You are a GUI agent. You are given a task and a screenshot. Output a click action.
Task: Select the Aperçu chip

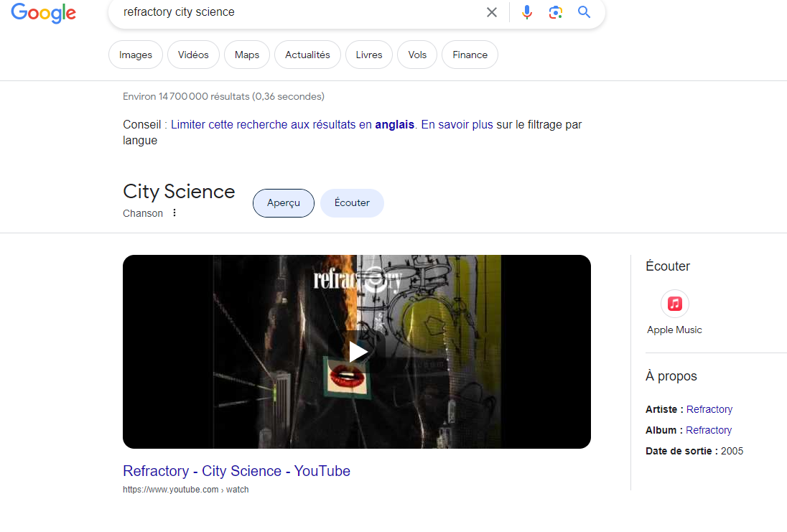284,203
